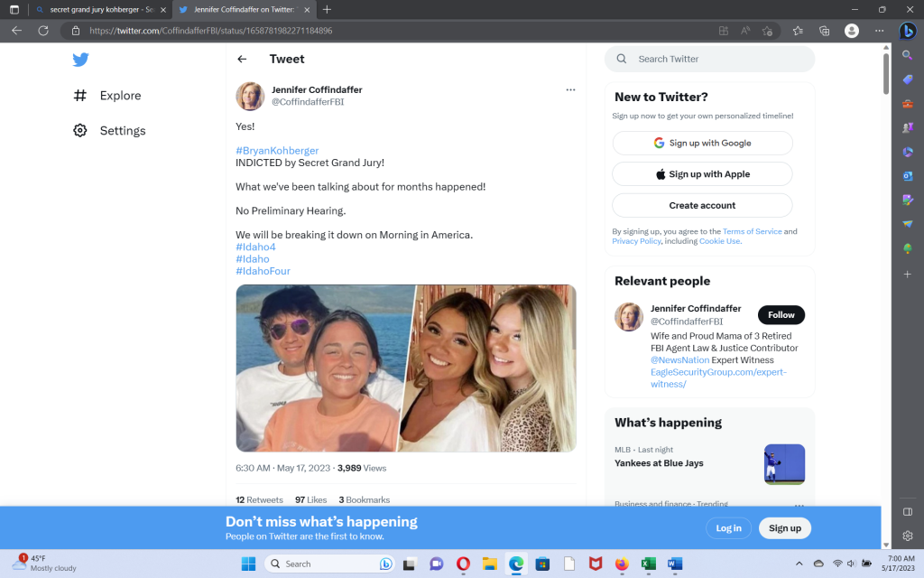Click the page vertical scrollbar
The image size is (924, 578).
coord(885,271)
